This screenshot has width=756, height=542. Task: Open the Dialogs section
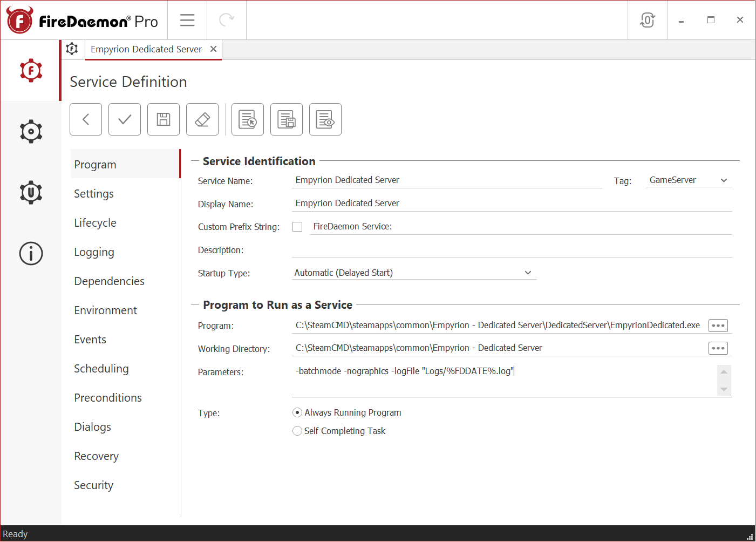[x=125, y=426]
